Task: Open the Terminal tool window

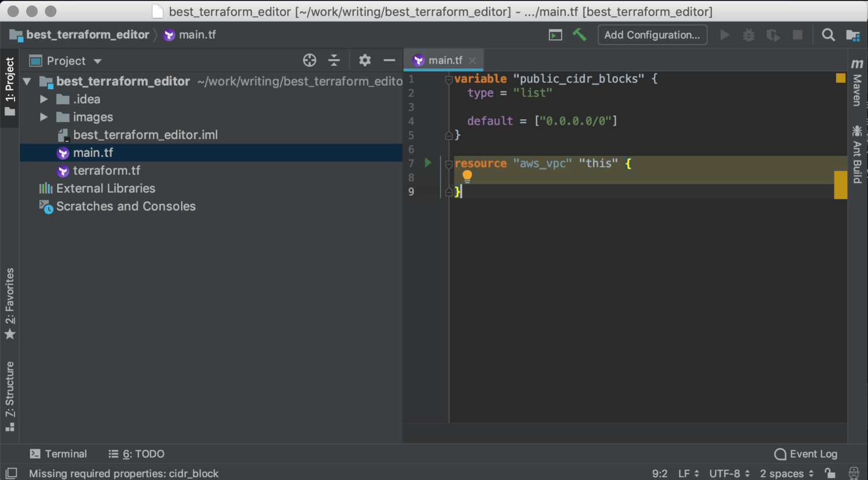Action: pyautogui.click(x=58, y=454)
